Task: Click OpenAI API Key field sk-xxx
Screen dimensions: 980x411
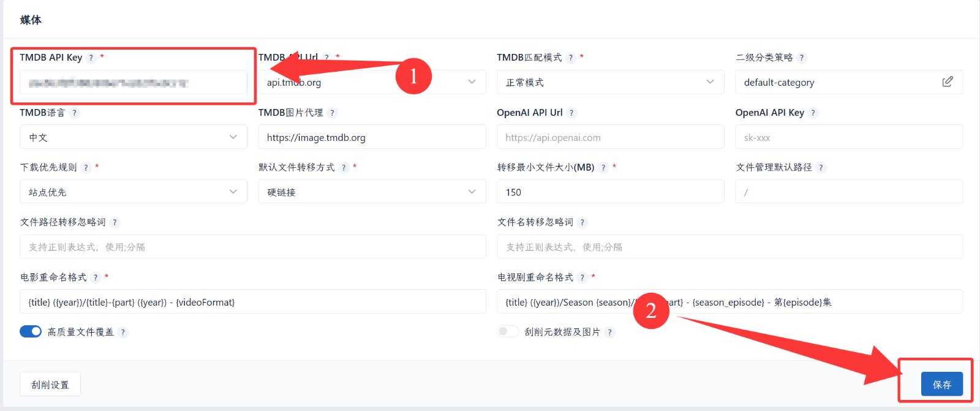Action: coord(849,137)
